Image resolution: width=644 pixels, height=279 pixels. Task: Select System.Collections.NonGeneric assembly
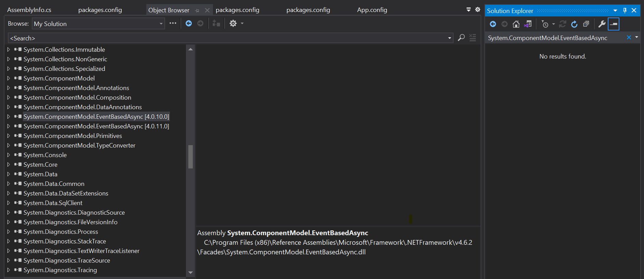[x=65, y=59]
